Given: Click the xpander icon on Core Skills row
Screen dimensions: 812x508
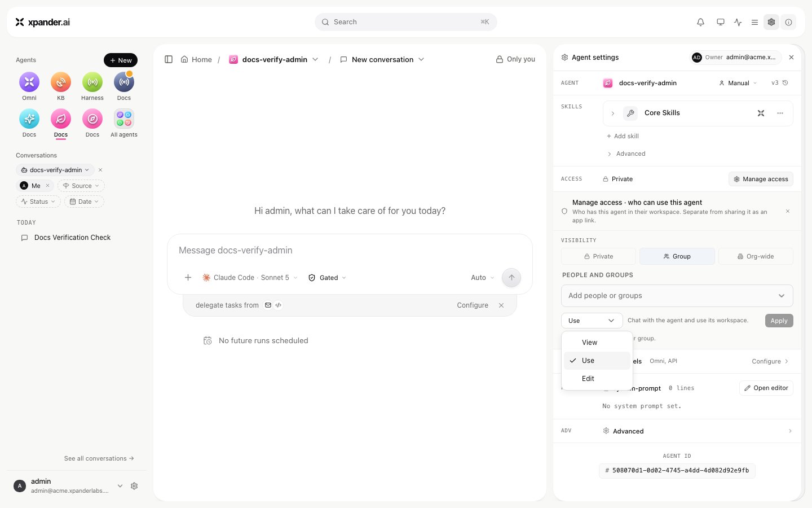Looking at the screenshot, I should coord(761,113).
